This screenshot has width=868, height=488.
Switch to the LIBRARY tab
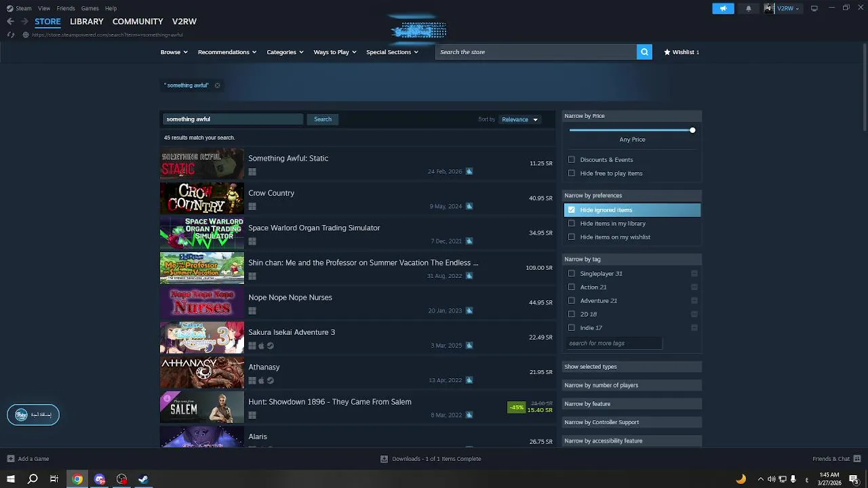87,22
